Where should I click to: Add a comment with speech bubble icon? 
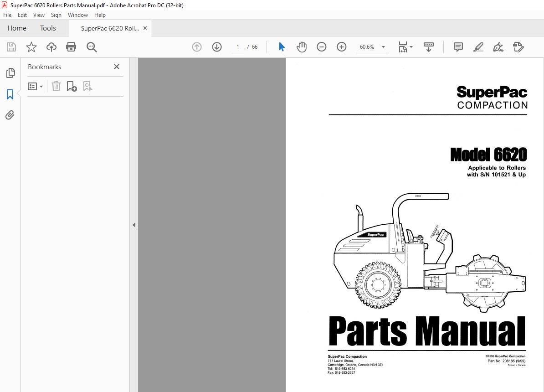pyautogui.click(x=458, y=47)
